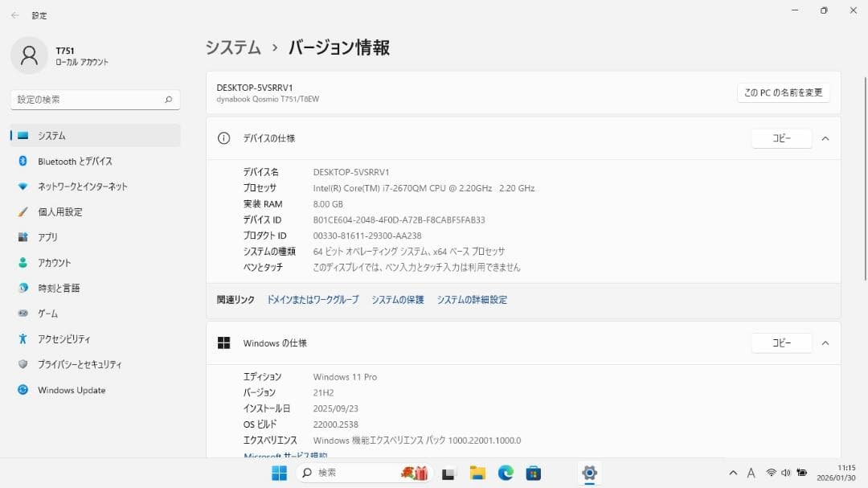Open プライバシーとセキュリティ settings
Screen dimensions: 868x488
pos(80,364)
